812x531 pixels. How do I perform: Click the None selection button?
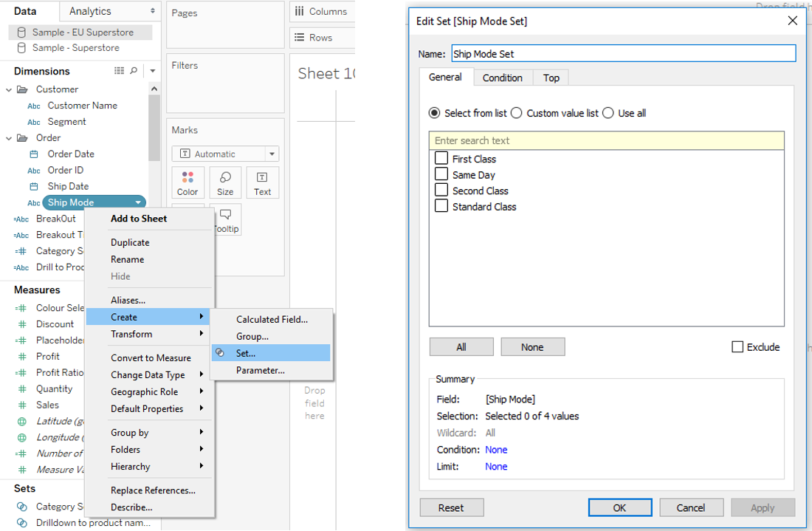point(533,346)
